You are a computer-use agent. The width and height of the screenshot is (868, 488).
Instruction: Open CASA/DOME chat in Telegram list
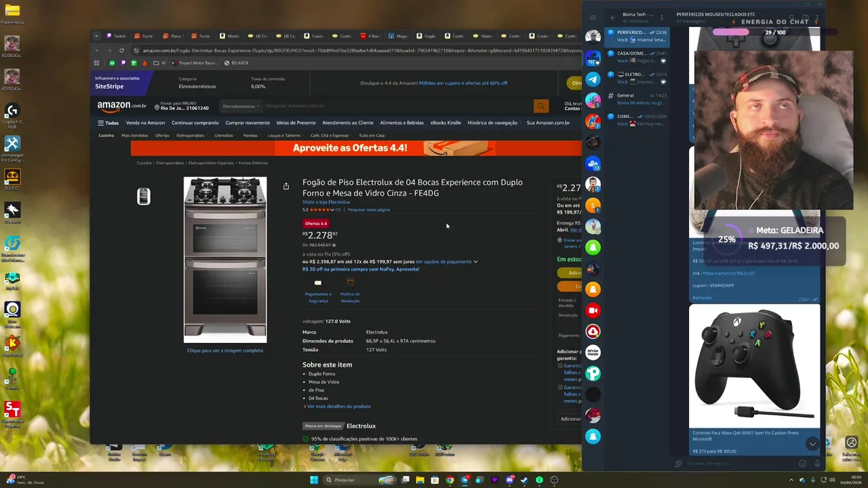point(637,57)
